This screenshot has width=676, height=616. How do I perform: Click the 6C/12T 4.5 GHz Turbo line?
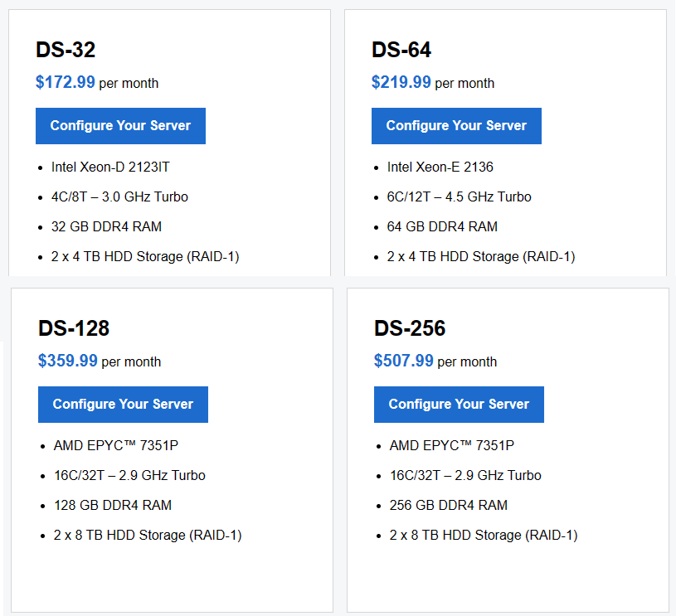[459, 196]
